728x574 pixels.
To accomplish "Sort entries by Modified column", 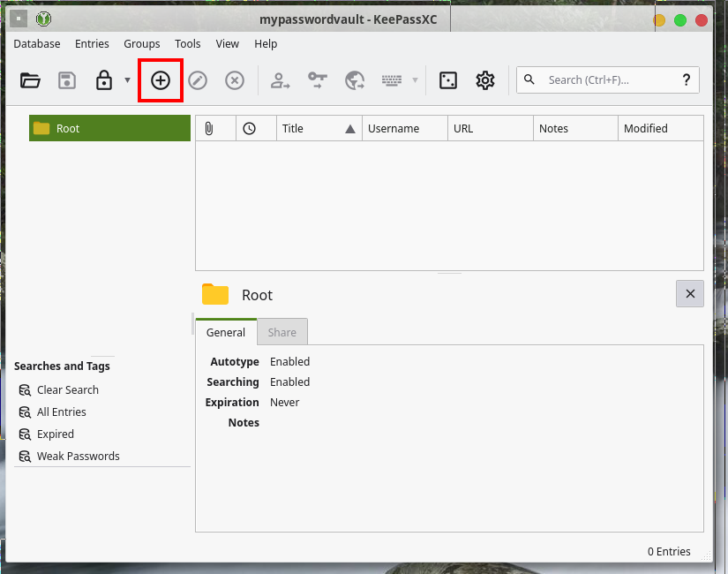I will 661,128.
